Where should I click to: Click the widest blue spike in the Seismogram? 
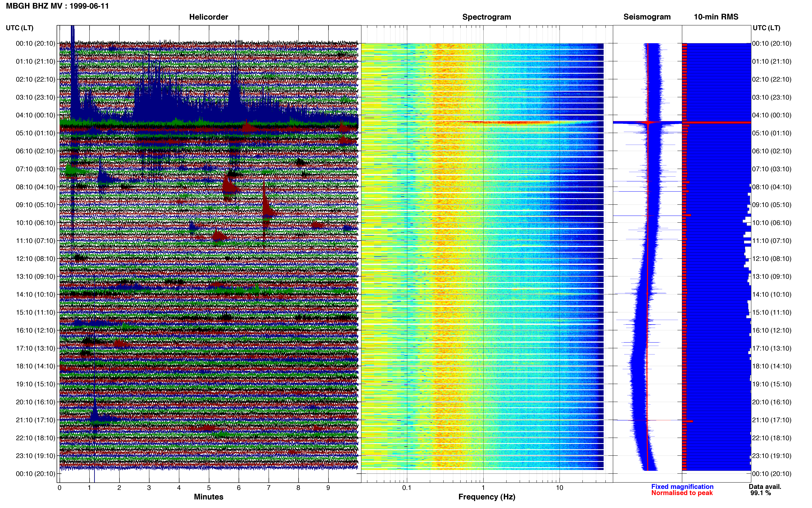pyautogui.click(x=647, y=123)
